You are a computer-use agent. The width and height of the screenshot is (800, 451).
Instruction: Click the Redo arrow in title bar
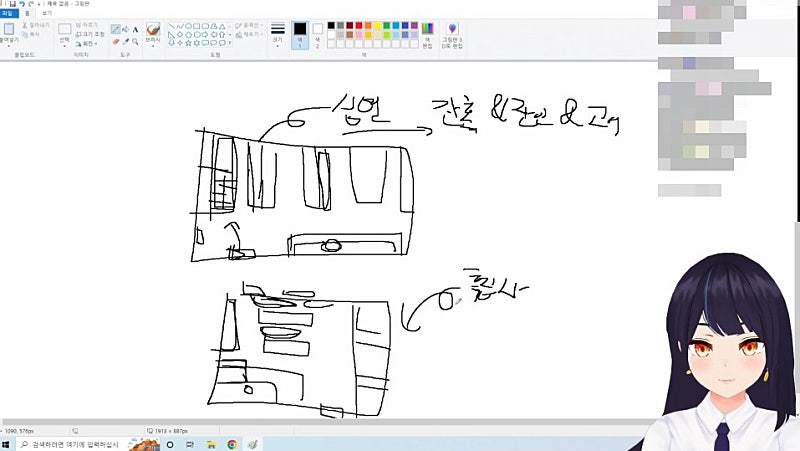point(31,4)
